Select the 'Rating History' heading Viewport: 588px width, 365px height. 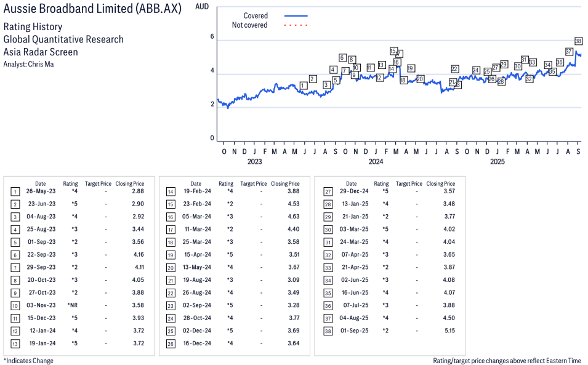(x=33, y=26)
